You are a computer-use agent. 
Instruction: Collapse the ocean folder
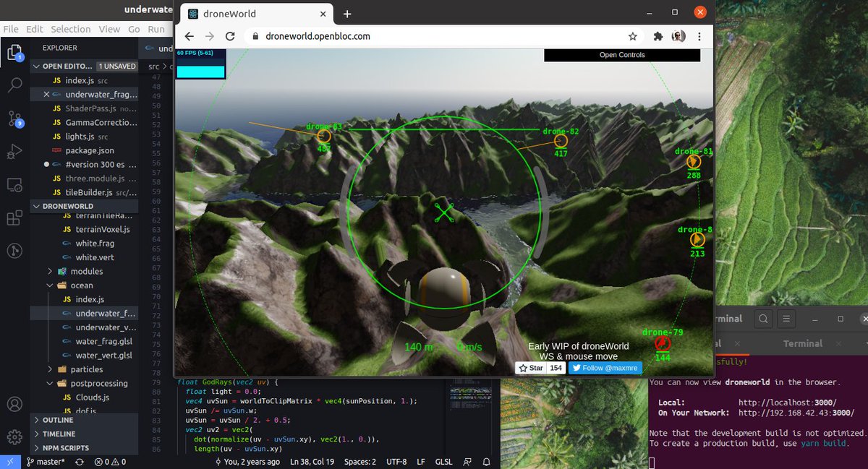84,285
